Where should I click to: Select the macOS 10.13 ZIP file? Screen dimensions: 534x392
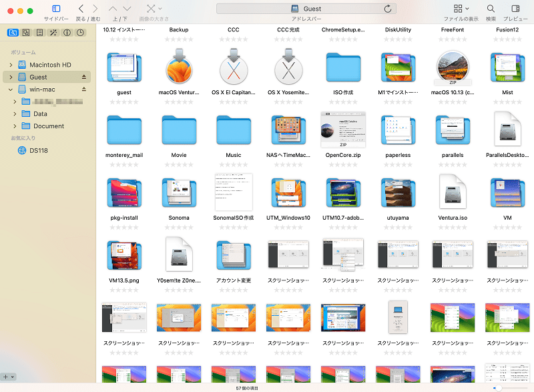[x=453, y=67]
